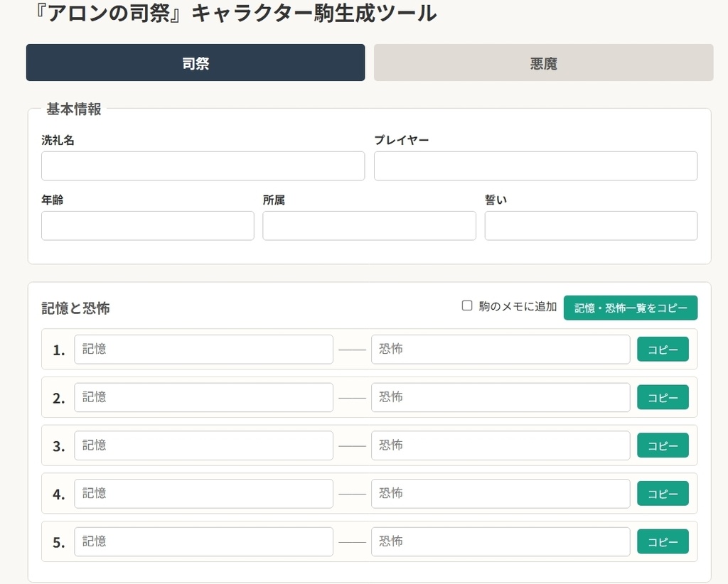Click the 基本情報 section heading
Screen dimensions: 728x584
click(x=74, y=109)
